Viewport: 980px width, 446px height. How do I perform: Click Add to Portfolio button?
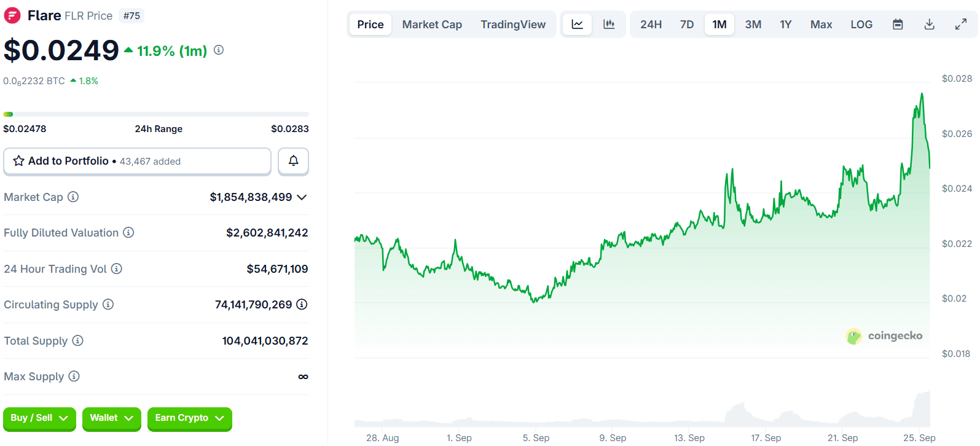click(137, 161)
